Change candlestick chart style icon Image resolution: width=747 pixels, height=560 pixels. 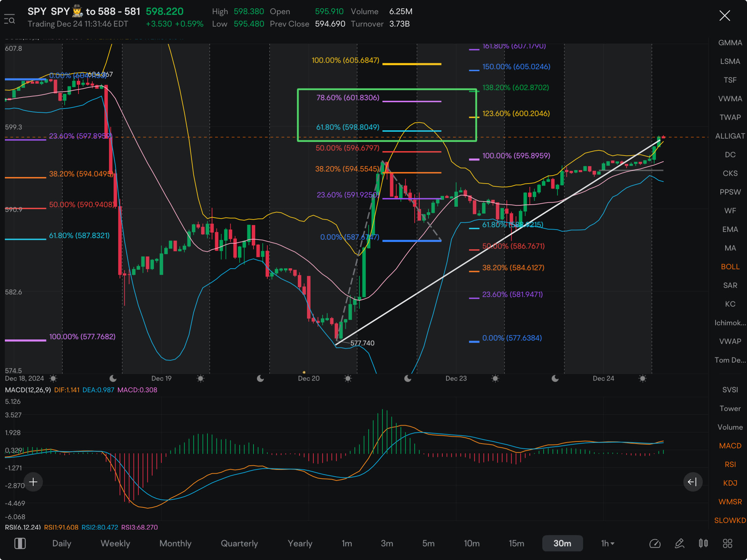(703, 543)
